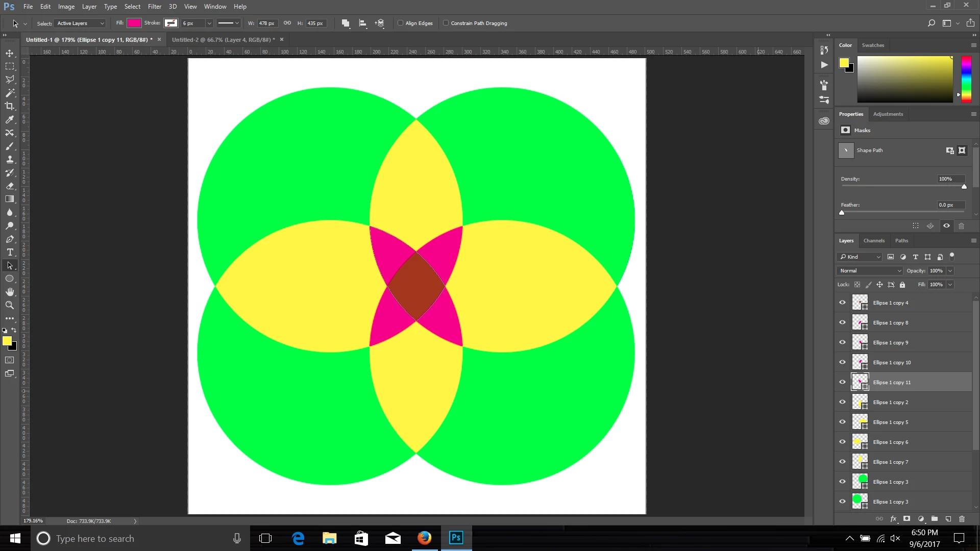Viewport: 980px width, 551px height.
Task: Hide the Ellipse 1 copy 4 layer
Action: 842,303
